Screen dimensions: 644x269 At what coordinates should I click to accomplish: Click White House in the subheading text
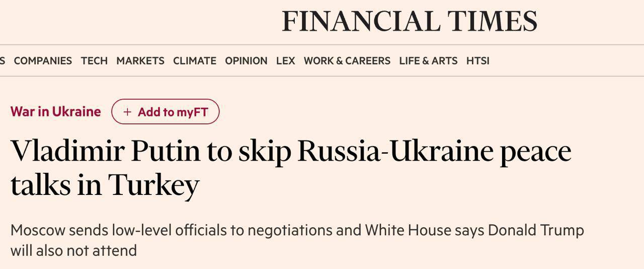pos(408,230)
